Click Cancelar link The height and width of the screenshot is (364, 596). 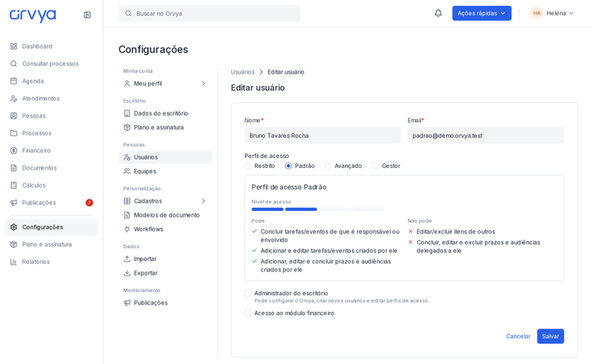518,336
